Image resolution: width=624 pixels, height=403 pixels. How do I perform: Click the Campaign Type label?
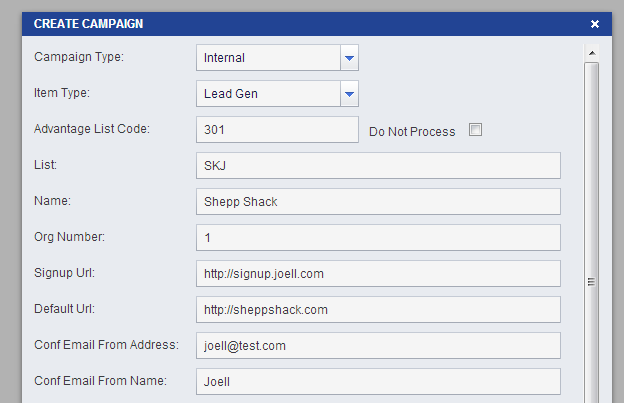pos(79,57)
